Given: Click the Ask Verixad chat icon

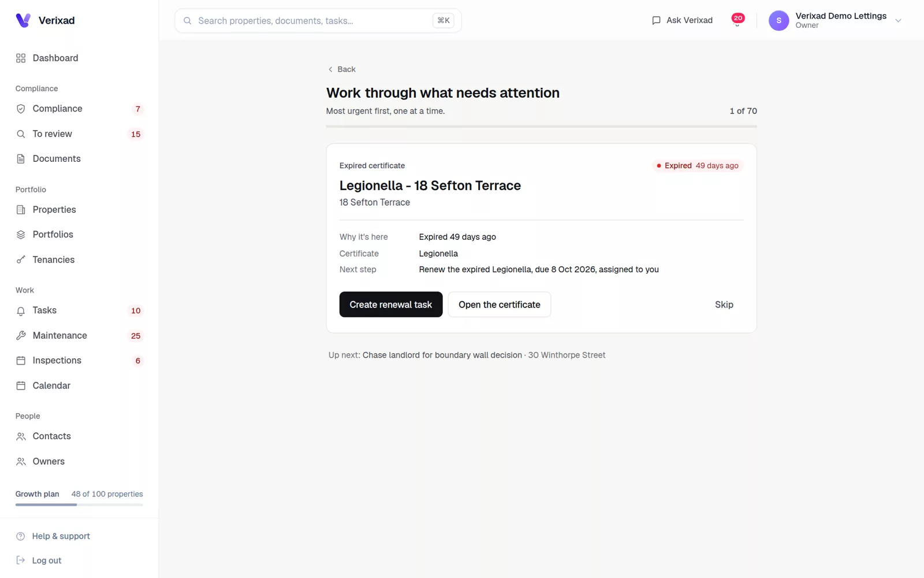Looking at the screenshot, I should pos(656,21).
